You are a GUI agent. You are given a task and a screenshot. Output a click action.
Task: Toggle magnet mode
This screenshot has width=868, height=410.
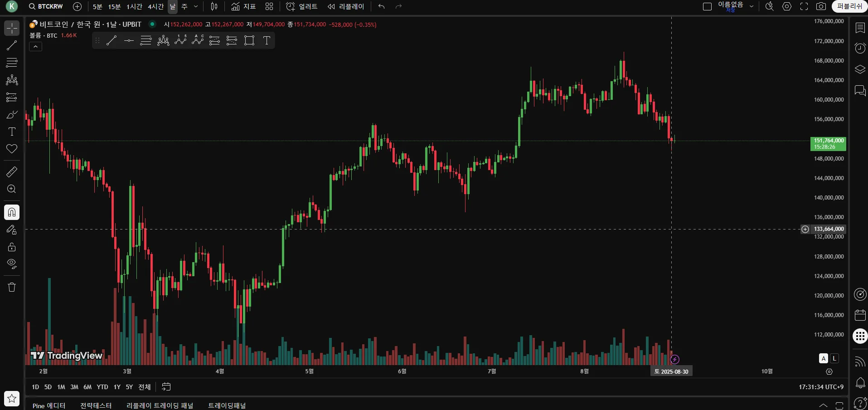[12, 212]
